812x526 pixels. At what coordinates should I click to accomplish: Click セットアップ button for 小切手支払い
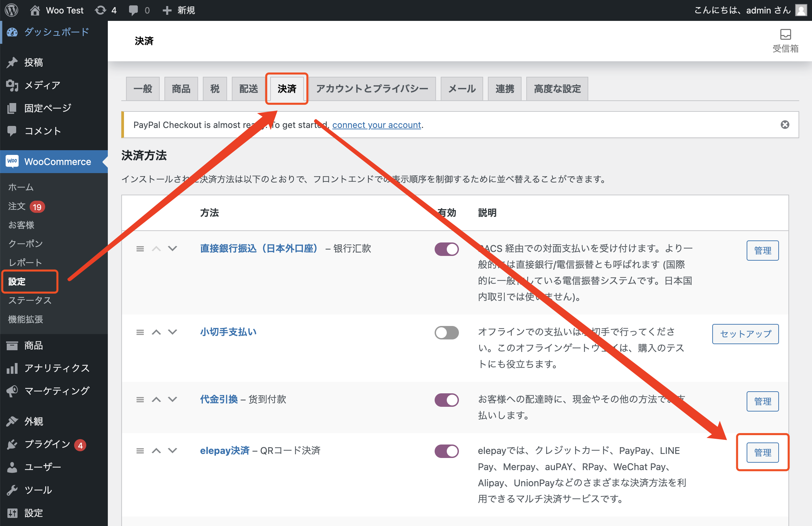pyautogui.click(x=745, y=334)
